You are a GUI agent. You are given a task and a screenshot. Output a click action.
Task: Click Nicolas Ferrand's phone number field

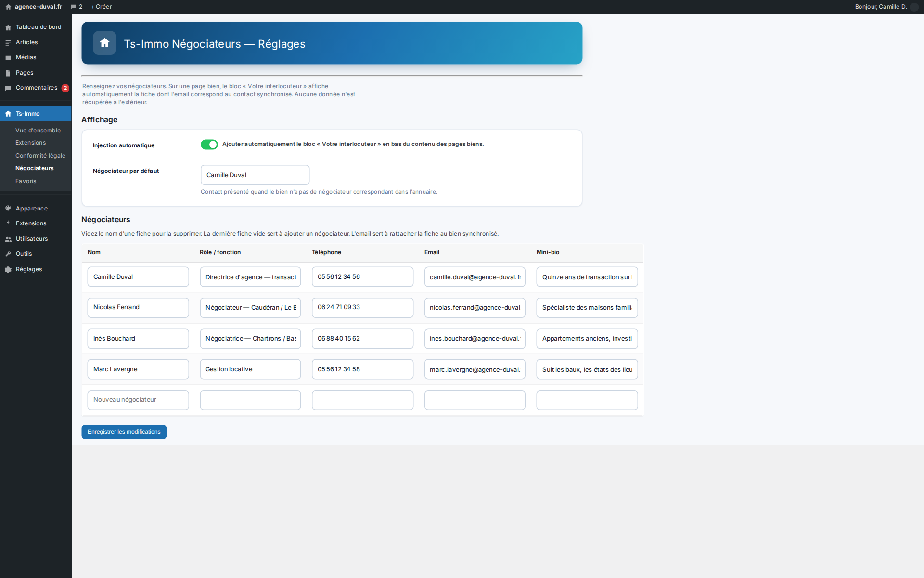click(362, 308)
